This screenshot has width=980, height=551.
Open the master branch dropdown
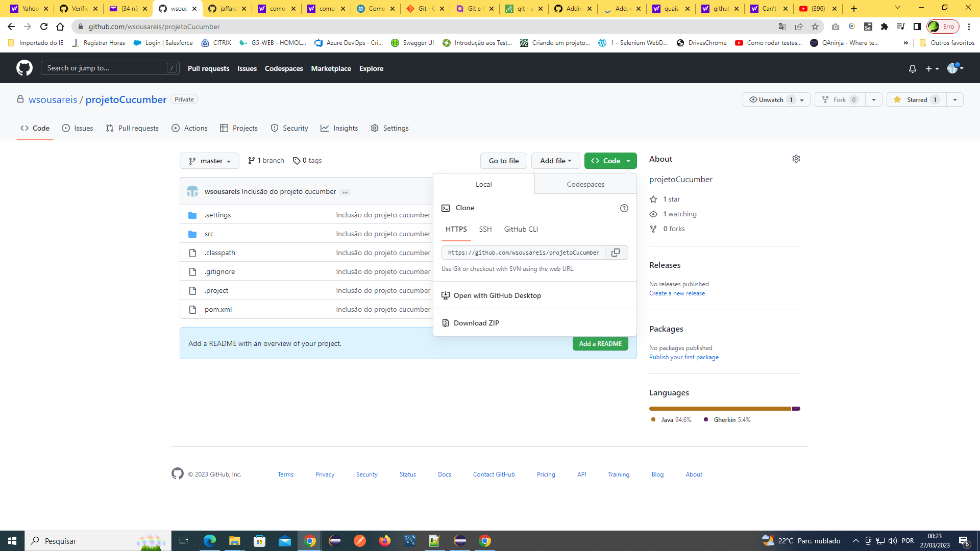click(209, 161)
